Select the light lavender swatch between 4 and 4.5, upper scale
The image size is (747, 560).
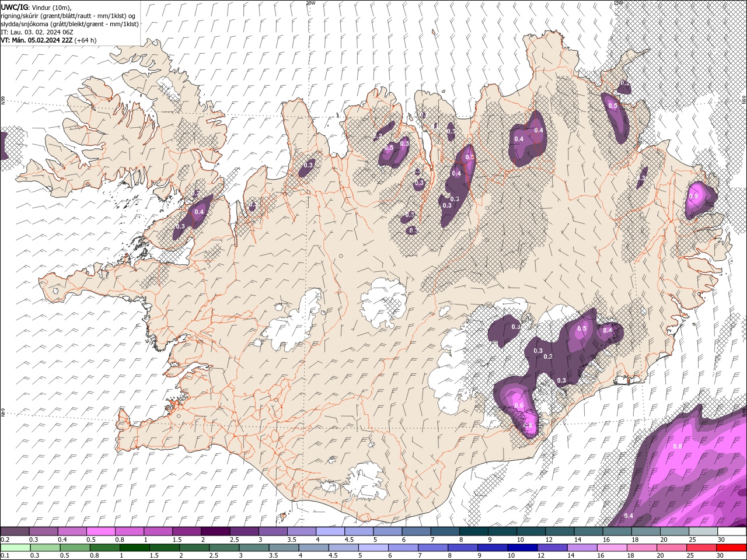tap(330, 531)
